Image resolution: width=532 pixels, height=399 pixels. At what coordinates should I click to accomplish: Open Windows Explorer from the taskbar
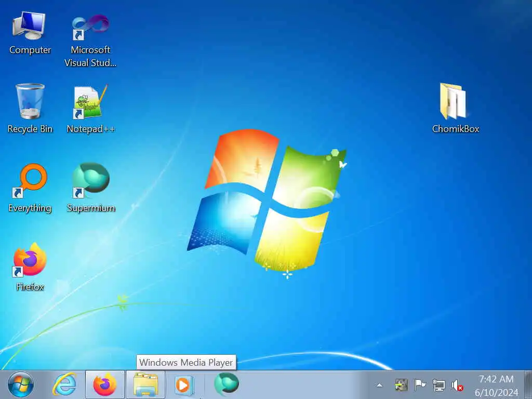pyautogui.click(x=145, y=385)
